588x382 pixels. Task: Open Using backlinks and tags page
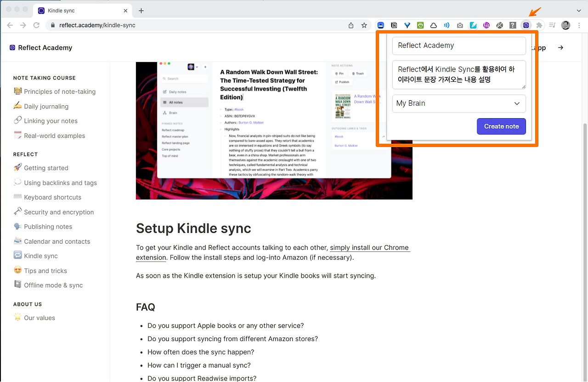[x=55, y=182]
